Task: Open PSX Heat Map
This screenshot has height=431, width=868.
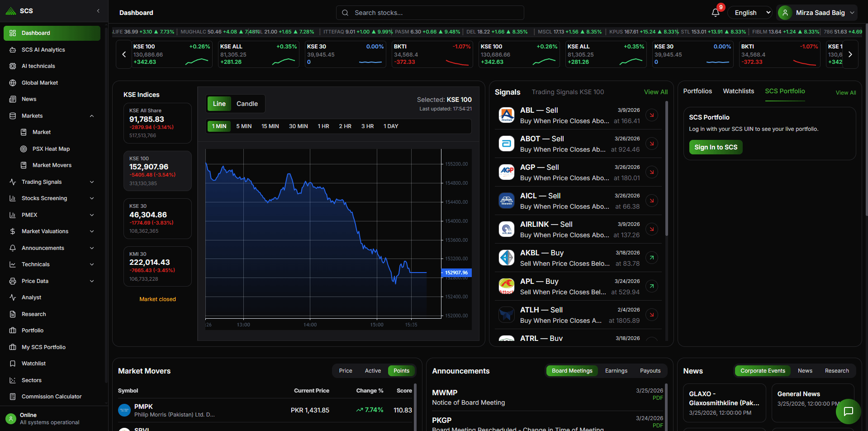Action: click(57, 149)
